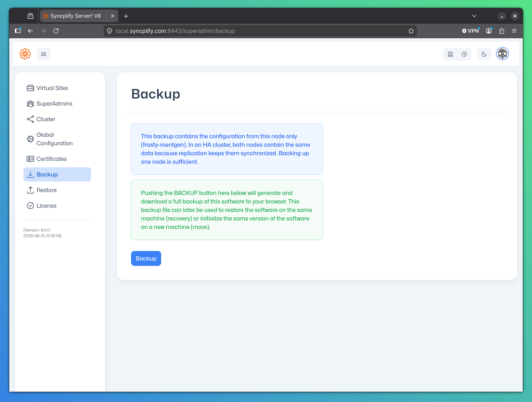Click the site security shield icon

click(x=109, y=31)
